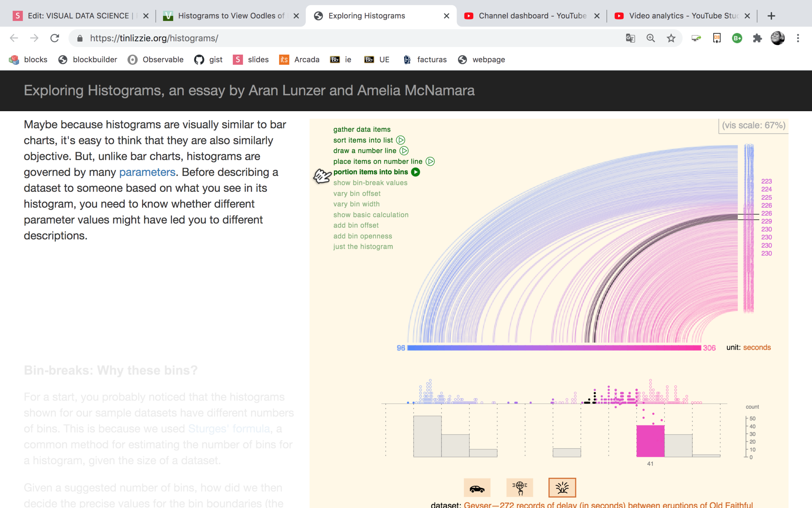Click the play icon beside 'draw a number line'
Image resolution: width=812 pixels, height=508 pixels.
[404, 151]
